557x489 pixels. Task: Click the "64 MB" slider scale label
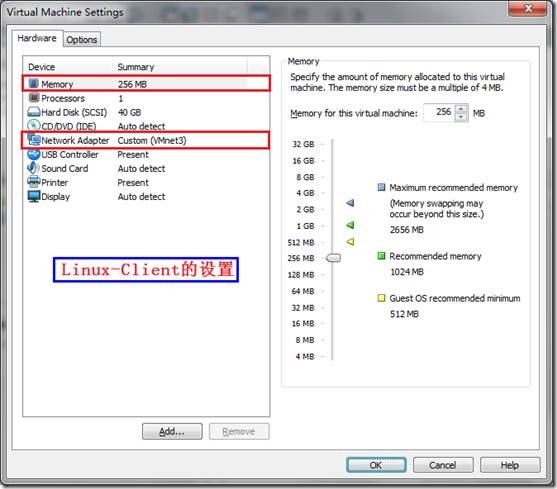coord(303,291)
